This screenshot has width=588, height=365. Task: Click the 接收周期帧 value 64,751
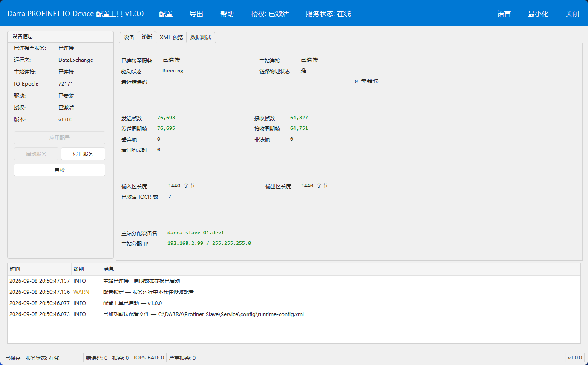(x=299, y=128)
